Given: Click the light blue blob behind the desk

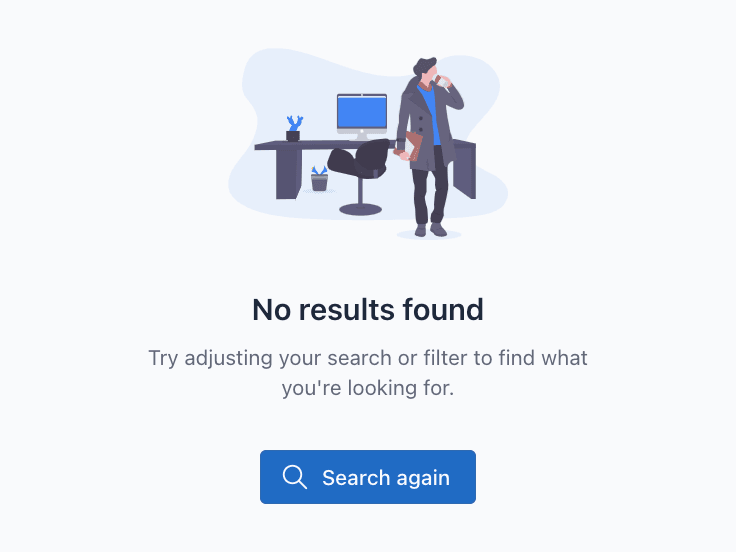Looking at the screenshot, I should pyautogui.click(x=368, y=134).
